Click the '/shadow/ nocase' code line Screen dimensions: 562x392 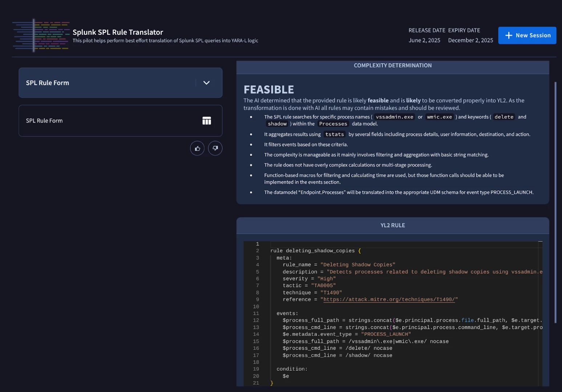(x=337, y=355)
